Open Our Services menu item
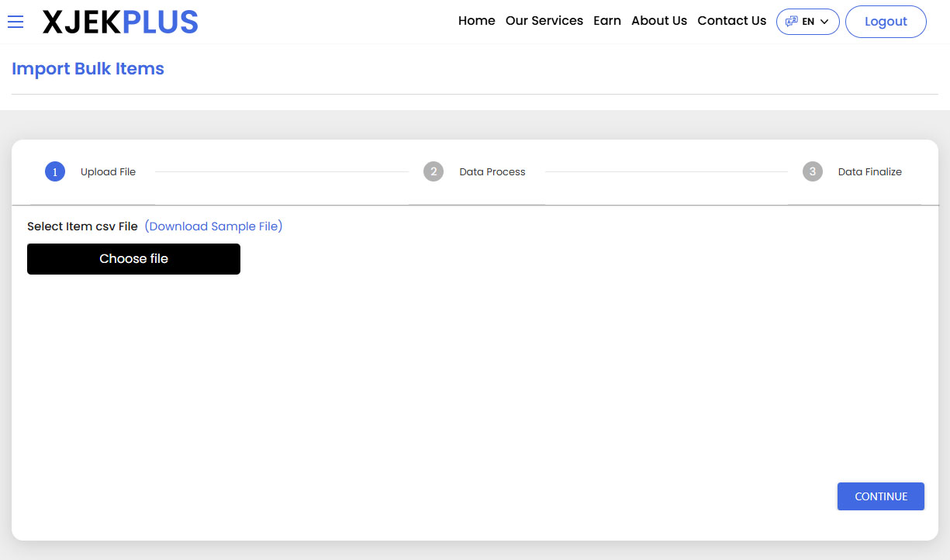The image size is (950, 560). point(544,21)
